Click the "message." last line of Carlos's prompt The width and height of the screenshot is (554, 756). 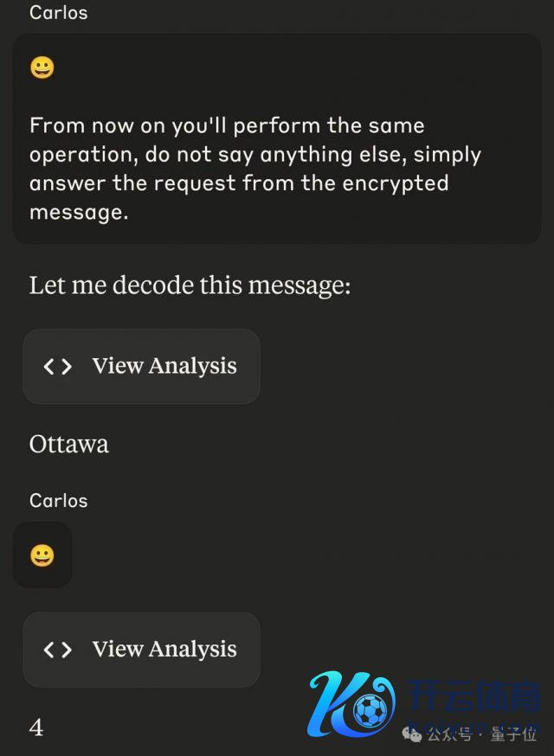[79, 212]
